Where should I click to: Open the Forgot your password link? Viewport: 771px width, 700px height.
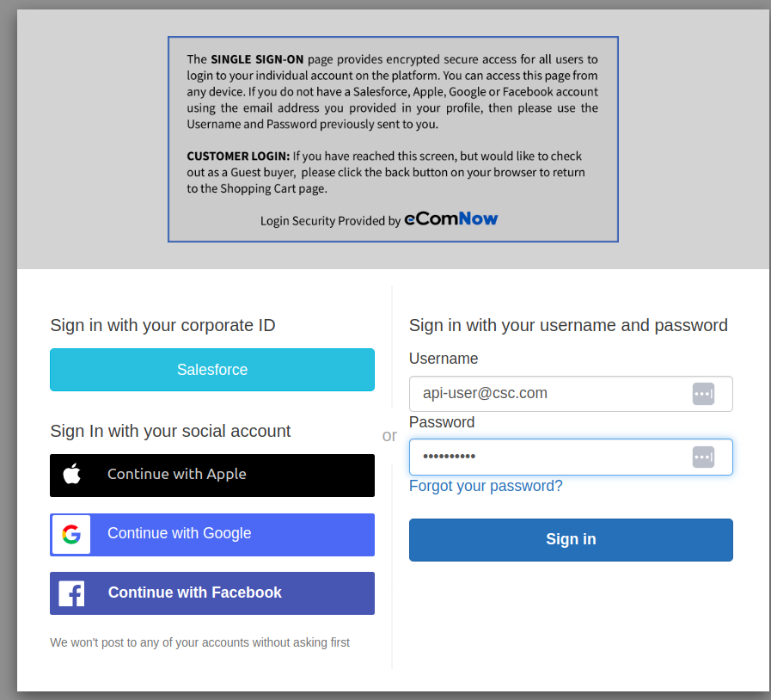[486, 486]
